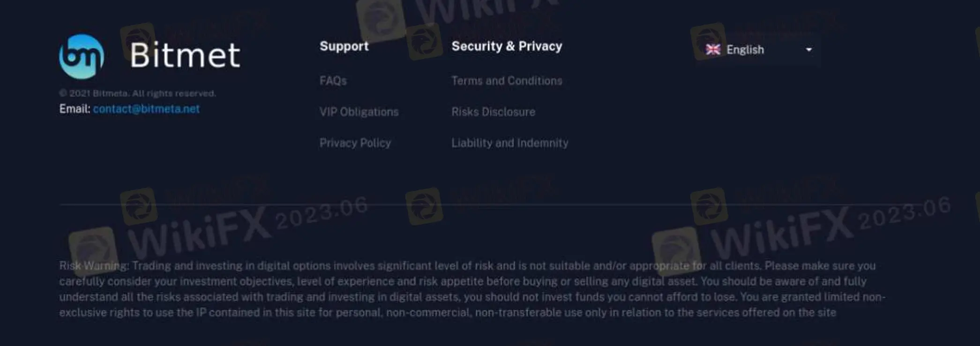Click the Email label text
The image size is (980, 346).
click(75, 109)
